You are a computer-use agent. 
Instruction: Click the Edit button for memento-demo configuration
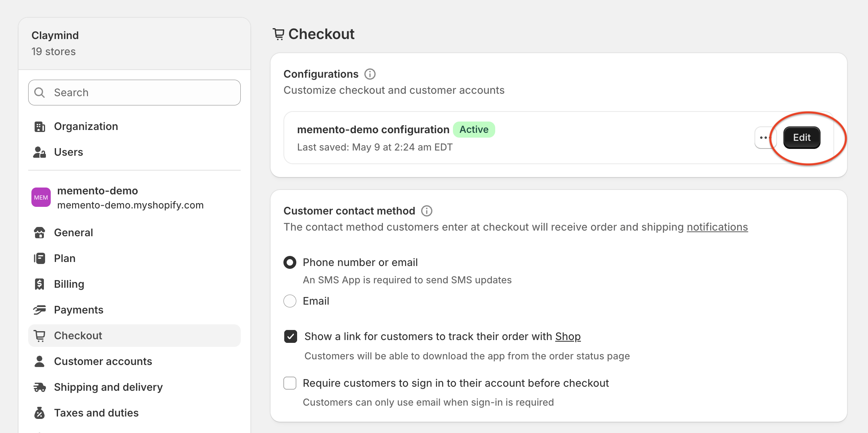pos(802,138)
